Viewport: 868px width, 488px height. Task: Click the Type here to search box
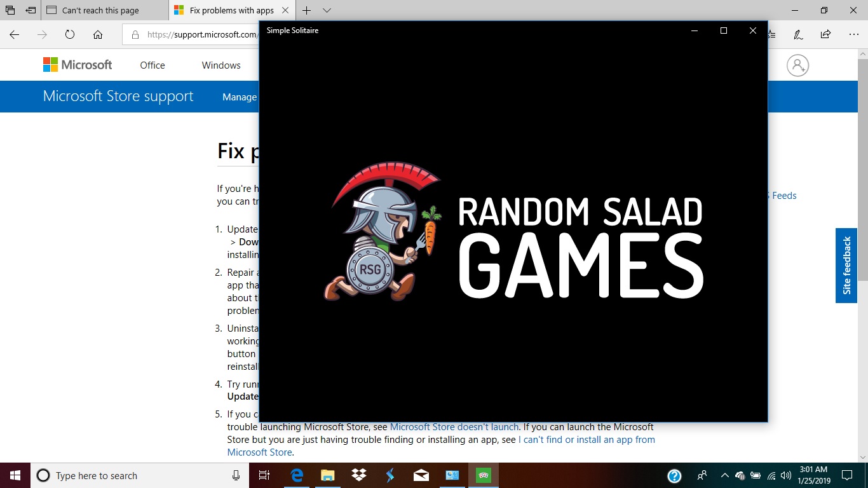140,475
